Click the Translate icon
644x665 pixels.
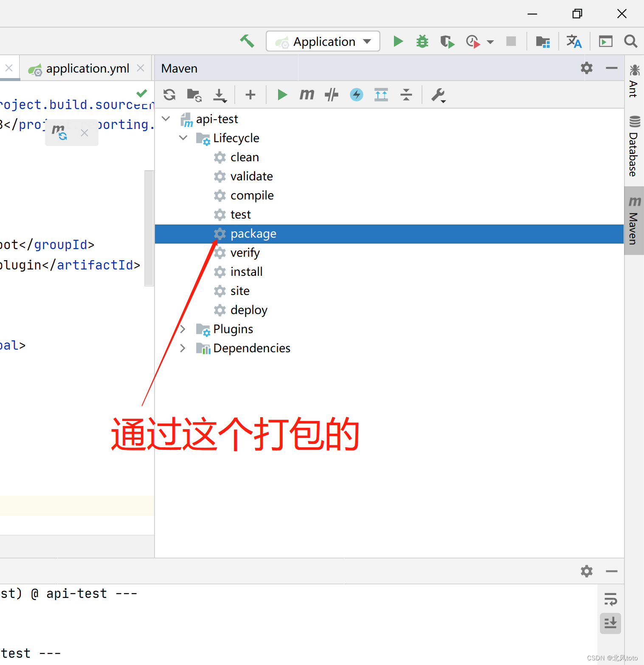574,41
